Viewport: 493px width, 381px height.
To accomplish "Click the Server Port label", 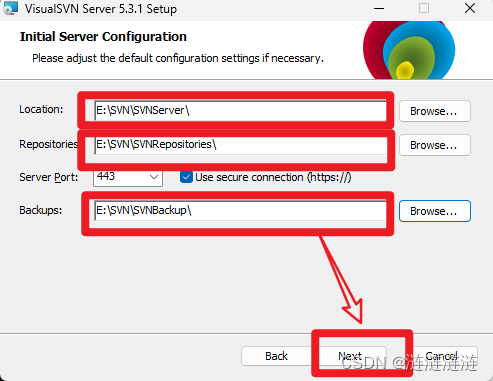I will [49, 177].
